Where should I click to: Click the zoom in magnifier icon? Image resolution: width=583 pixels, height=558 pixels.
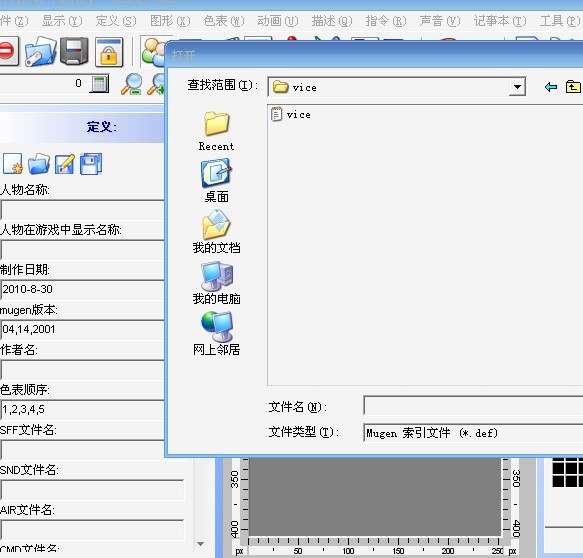point(156,84)
